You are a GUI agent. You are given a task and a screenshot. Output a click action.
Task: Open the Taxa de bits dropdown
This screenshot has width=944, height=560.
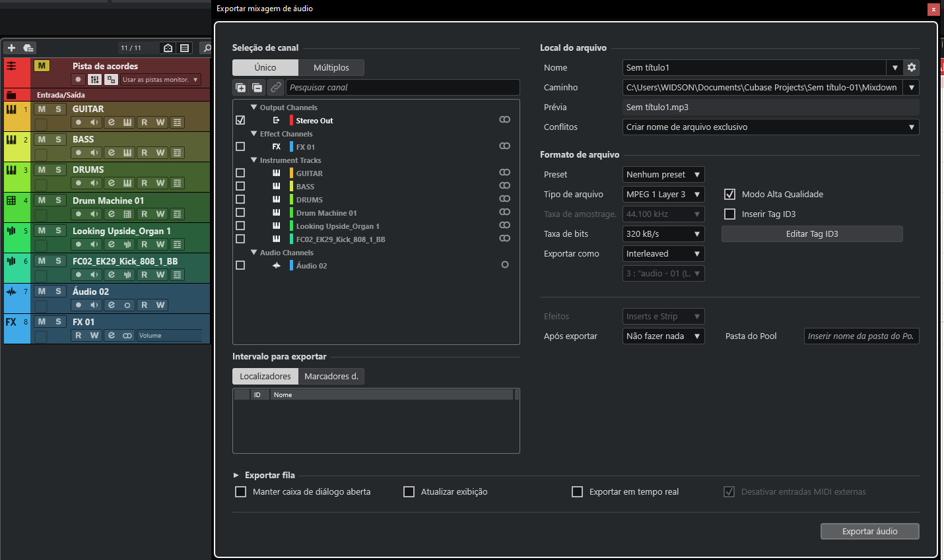click(x=663, y=233)
